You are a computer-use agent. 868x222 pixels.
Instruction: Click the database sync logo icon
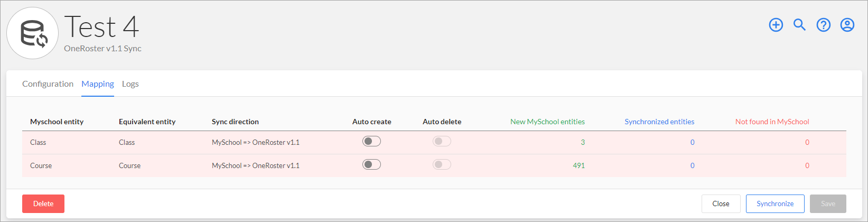[33, 33]
